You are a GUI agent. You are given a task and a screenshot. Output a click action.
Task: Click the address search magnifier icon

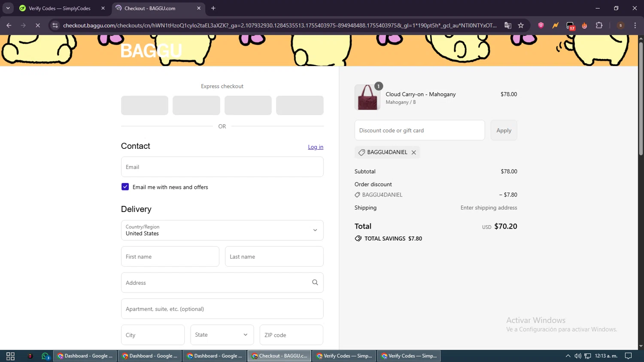coord(315,282)
